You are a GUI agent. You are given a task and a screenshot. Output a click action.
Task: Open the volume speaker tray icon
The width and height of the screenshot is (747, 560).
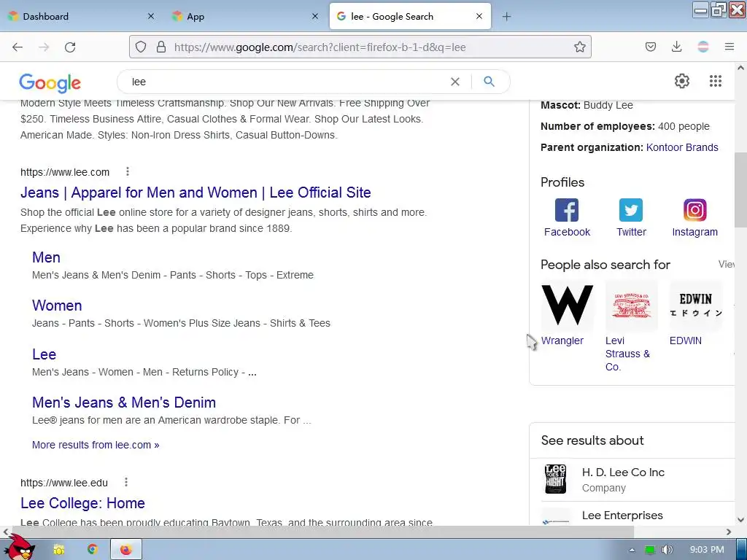pos(667,550)
